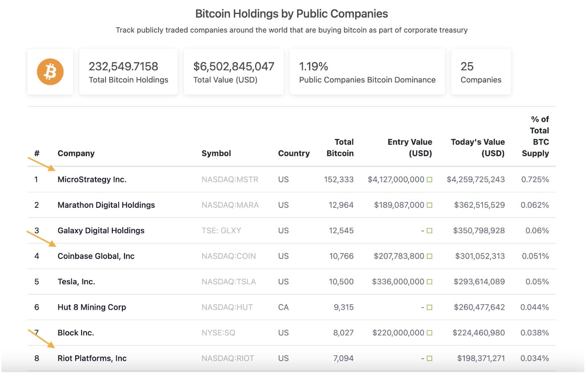Viewport: 588px width, 373px height.
Task: Click the Total Value (USD) summary card
Action: (233, 71)
